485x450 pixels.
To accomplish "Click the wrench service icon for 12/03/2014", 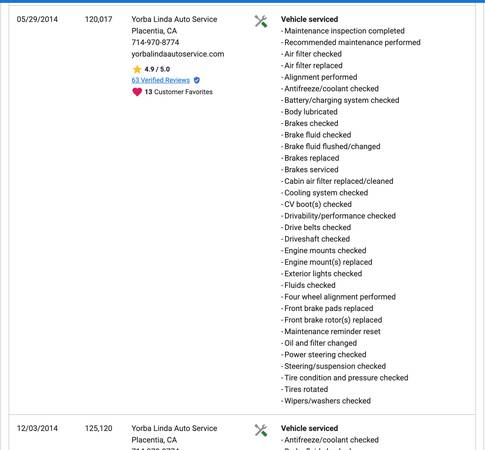I will click(x=261, y=430).
